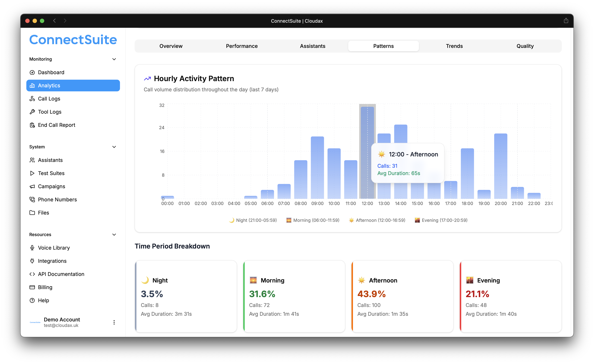Collapse the Resources section
Screen dimensions: 594x364
114,234
